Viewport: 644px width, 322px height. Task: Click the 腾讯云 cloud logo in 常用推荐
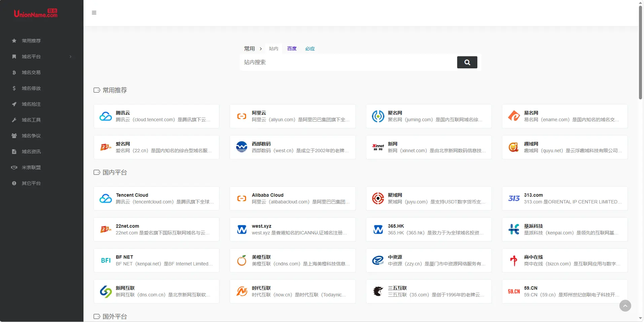[106, 116]
